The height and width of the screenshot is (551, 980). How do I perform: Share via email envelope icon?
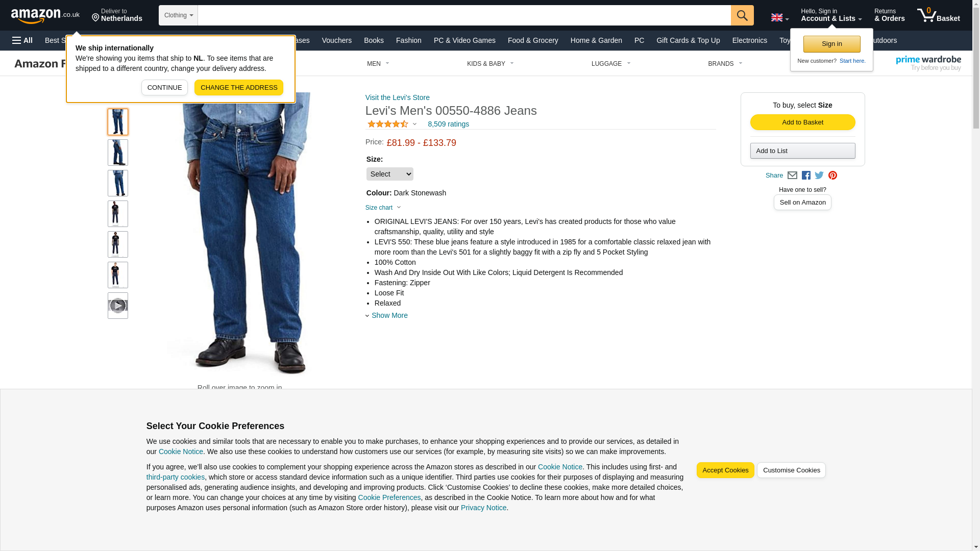(x=792, y=176)
